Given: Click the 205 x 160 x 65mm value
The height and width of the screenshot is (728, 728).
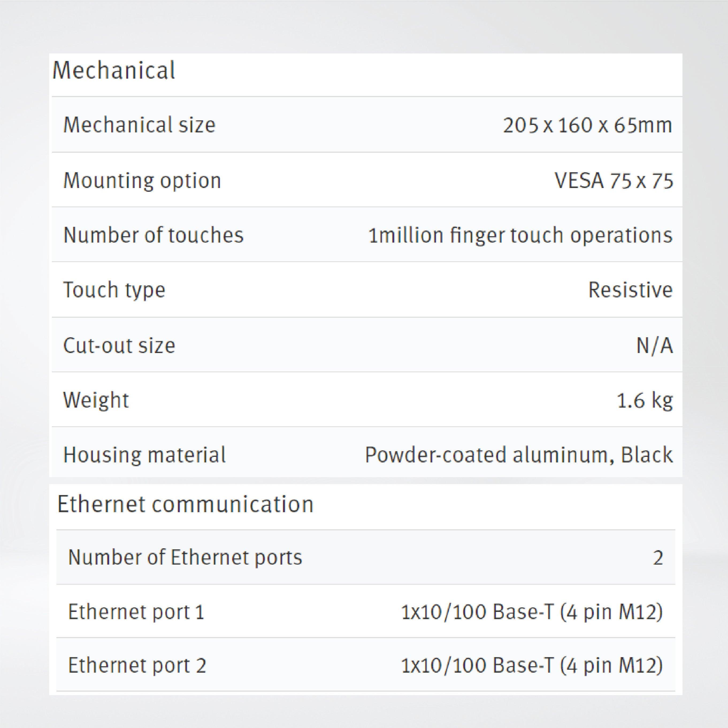Looking at the screenshot, I should pyautogui.click(x=587, y=125).
